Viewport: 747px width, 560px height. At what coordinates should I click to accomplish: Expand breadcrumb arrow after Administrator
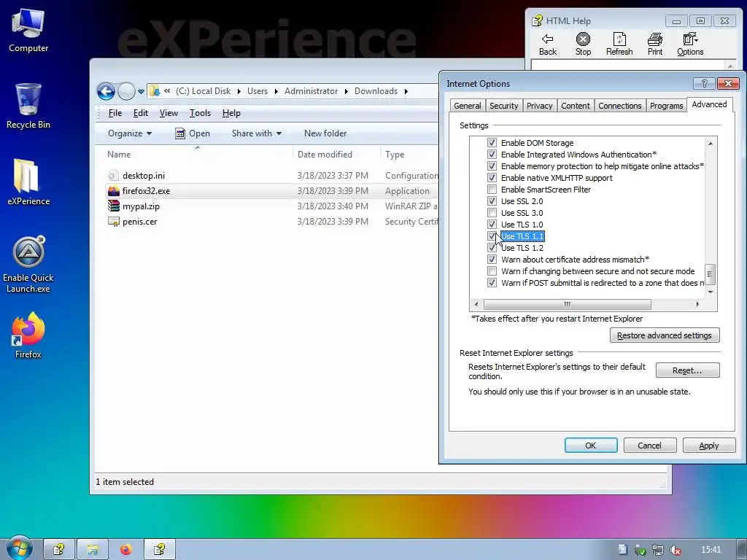coord(346,91)
